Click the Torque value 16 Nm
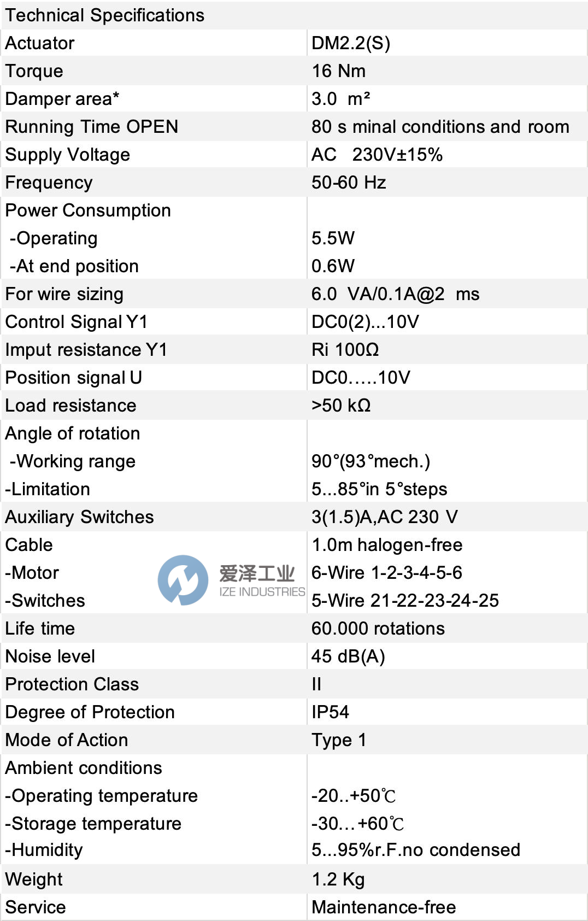The width and height of the screenshot is (588, 921). [x=338, y=71]
